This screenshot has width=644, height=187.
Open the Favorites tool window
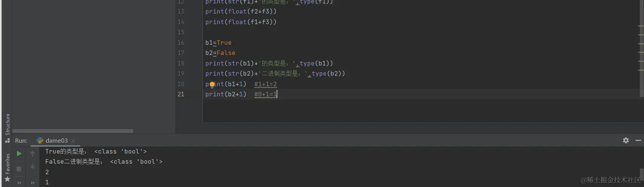[7, 167]
